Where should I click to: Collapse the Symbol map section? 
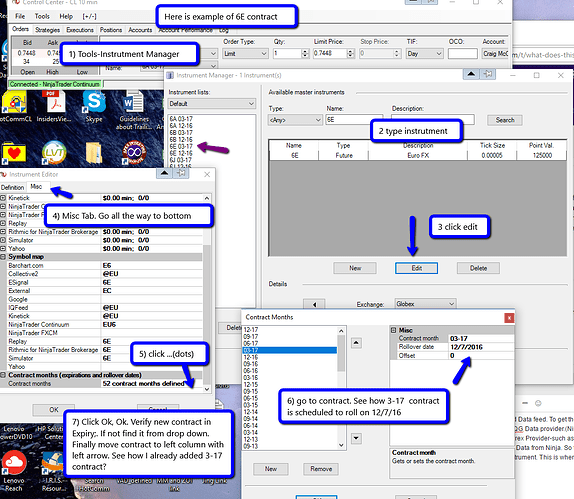pos(3,257)
